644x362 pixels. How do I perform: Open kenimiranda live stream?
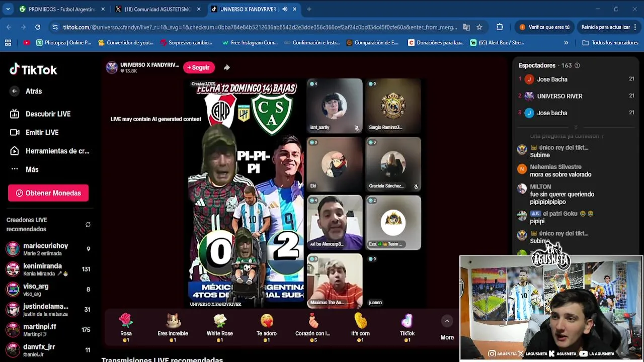coord(48,269)
